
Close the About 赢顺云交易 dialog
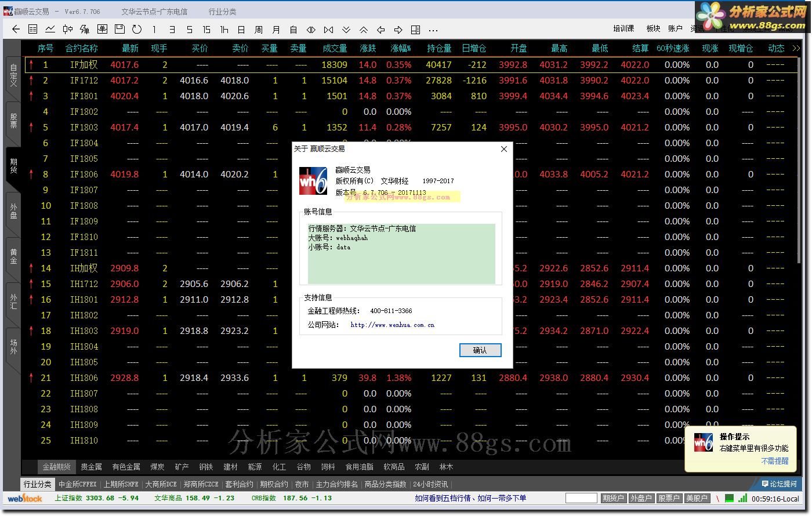tap(504, 149)
